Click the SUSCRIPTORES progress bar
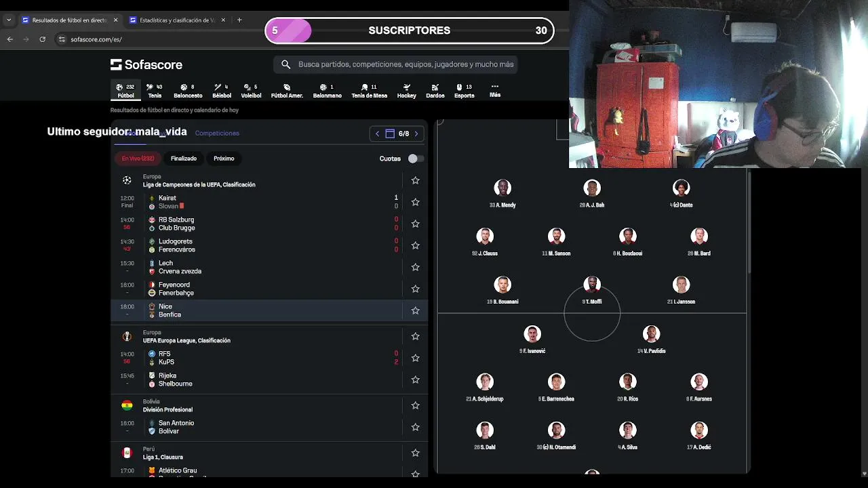The width and height of the screenshot is (868, 488). [410, 30]
